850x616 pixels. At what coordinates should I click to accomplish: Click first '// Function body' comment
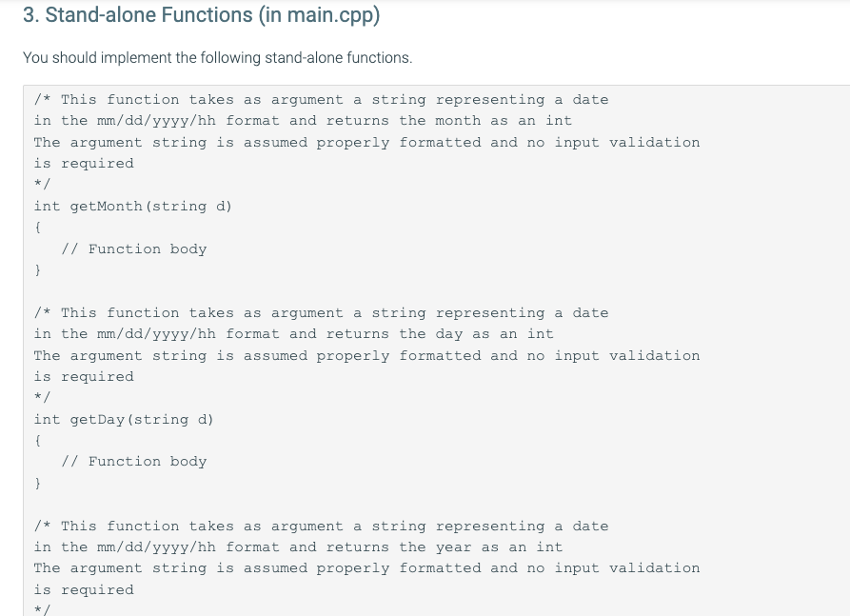134,248
